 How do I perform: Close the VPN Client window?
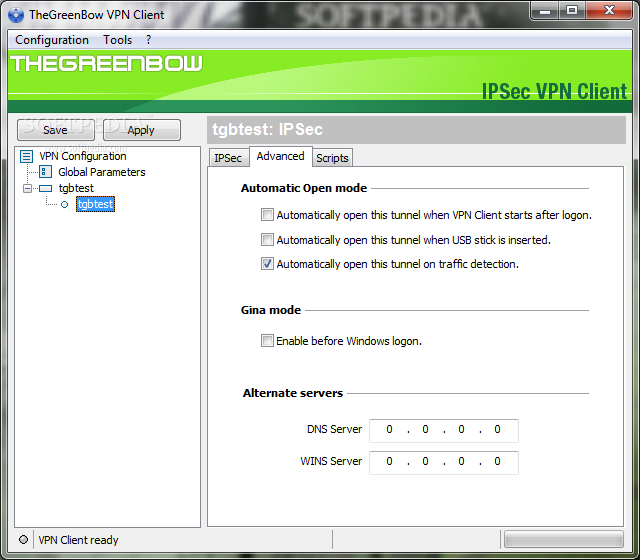609,11
